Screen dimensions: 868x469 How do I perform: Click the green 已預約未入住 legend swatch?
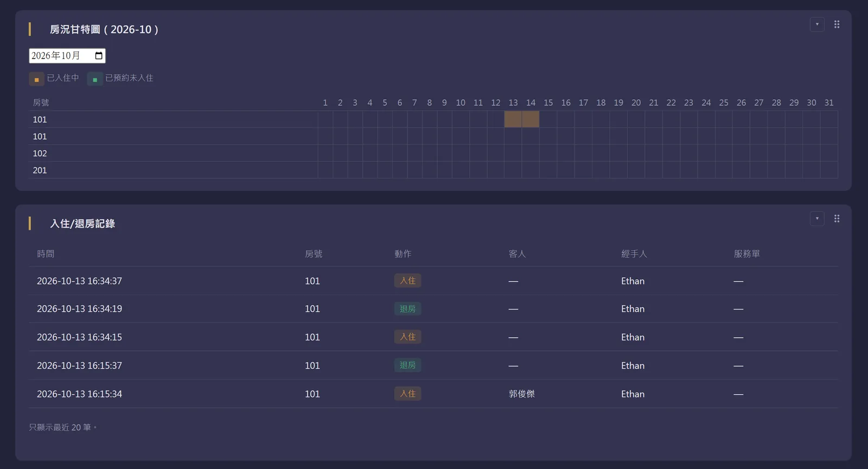click(95, 79)
